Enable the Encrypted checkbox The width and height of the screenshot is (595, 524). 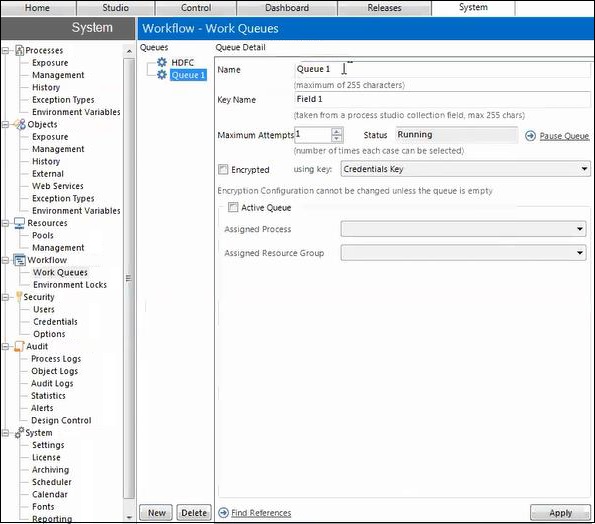click(223, 169)
